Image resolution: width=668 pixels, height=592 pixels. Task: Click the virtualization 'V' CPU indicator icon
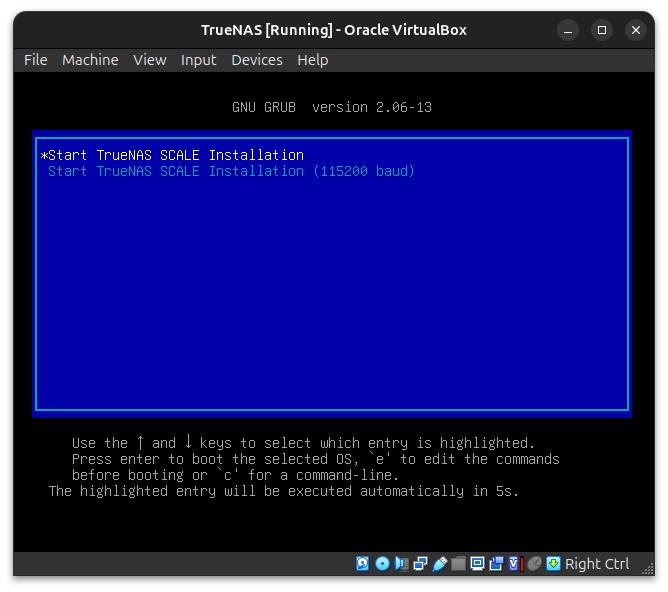pos(515,564)
